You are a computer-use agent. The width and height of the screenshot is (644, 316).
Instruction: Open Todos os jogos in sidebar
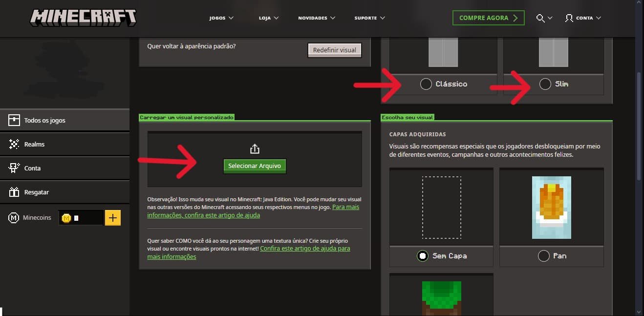(x=64, y=120)
